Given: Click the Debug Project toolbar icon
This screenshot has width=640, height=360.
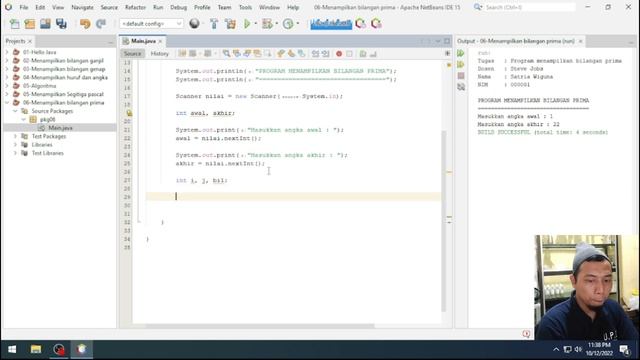Looking at the screenshot, I should 267,24.
